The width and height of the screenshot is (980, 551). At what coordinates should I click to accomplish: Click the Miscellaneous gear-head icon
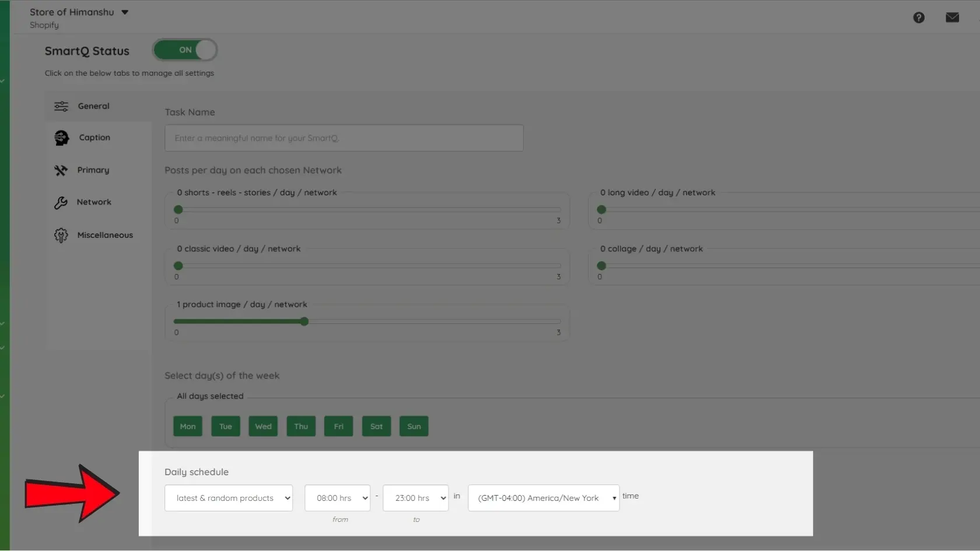61,235
